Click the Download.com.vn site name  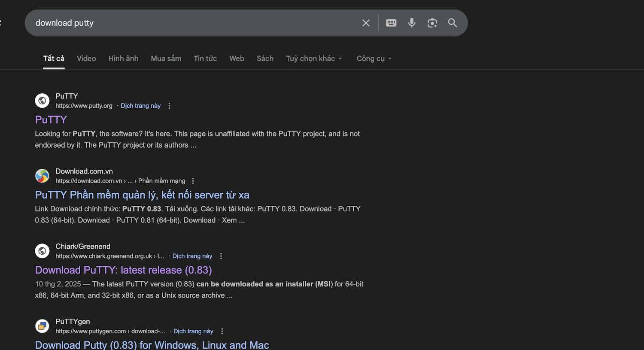coord(84,171)
